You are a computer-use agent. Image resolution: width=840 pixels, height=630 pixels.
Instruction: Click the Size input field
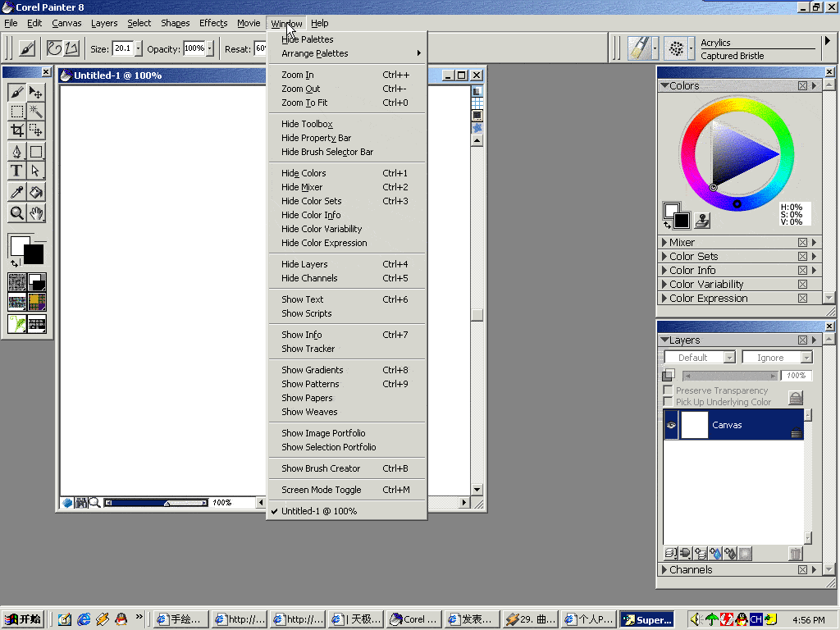[x=123, y=48]
